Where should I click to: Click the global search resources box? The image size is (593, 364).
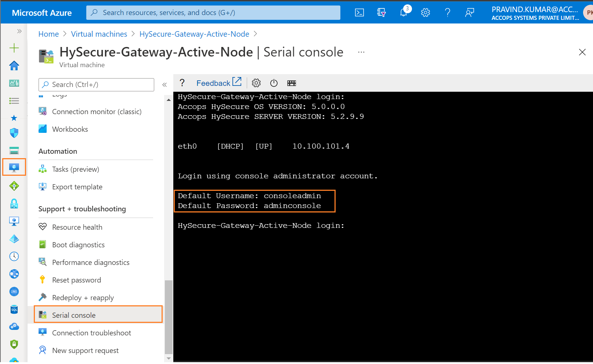click(x=213, y=12)
